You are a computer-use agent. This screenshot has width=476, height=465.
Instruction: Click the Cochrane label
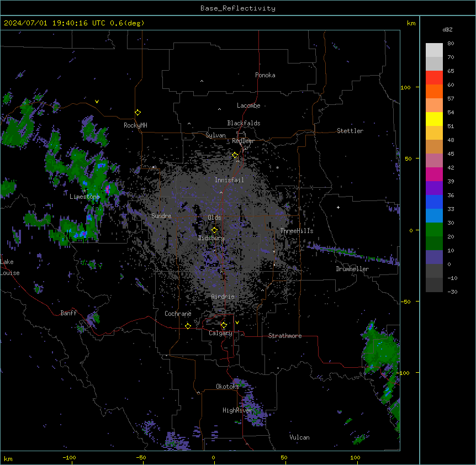tap(178, 314)
